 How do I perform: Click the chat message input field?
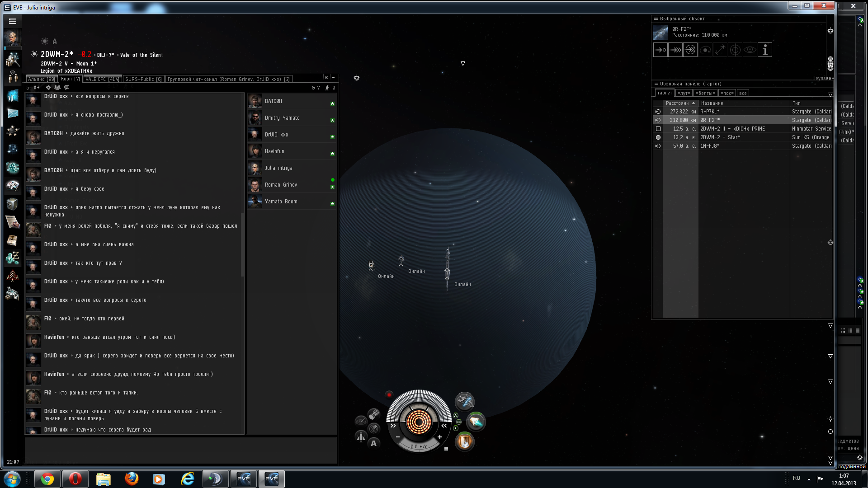pos(181,450)
